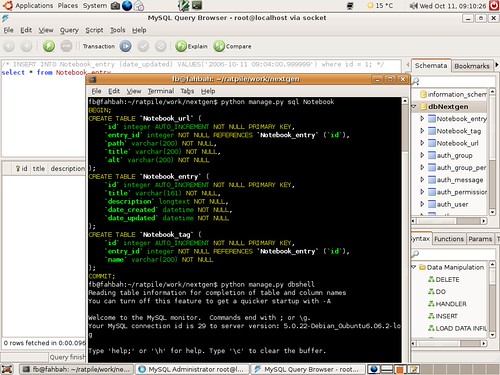The width and height of the screenshot is (500, 375).
Task: Launch the web browser globe icon in top panel
Action: pyautogui.click(x=127, y=5)
